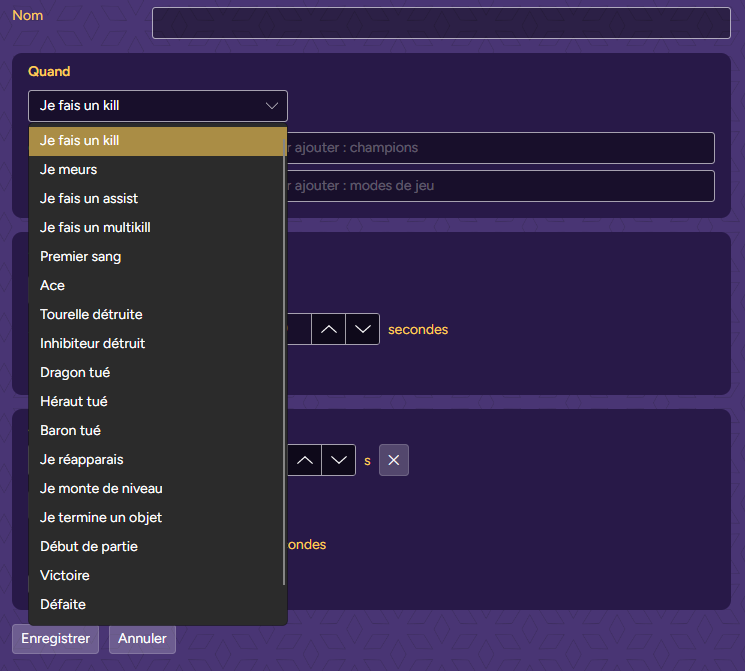745x671 pixels.
Task: Decrease the secondes value with down arrow
Action: point(363,329)
